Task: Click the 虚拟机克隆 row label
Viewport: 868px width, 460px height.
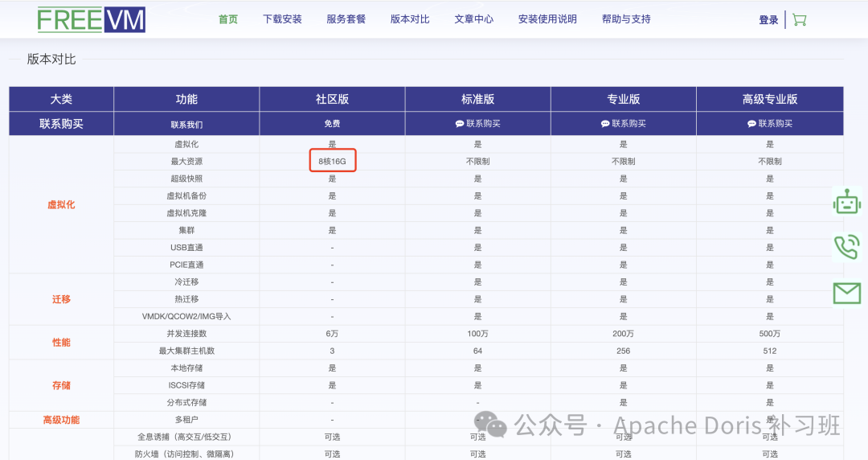Action: point(186,213)
